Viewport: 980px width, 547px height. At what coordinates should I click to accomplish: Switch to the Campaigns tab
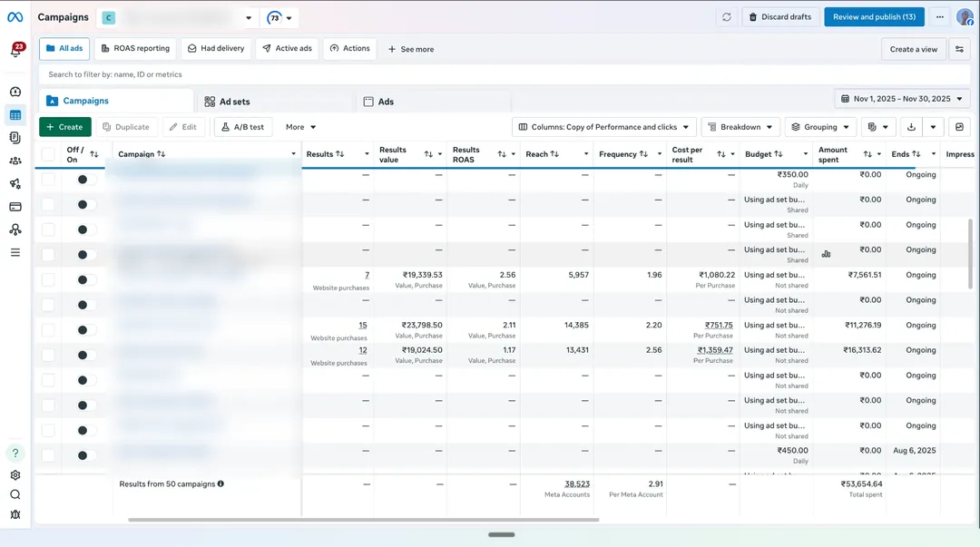tap(116, 101)
